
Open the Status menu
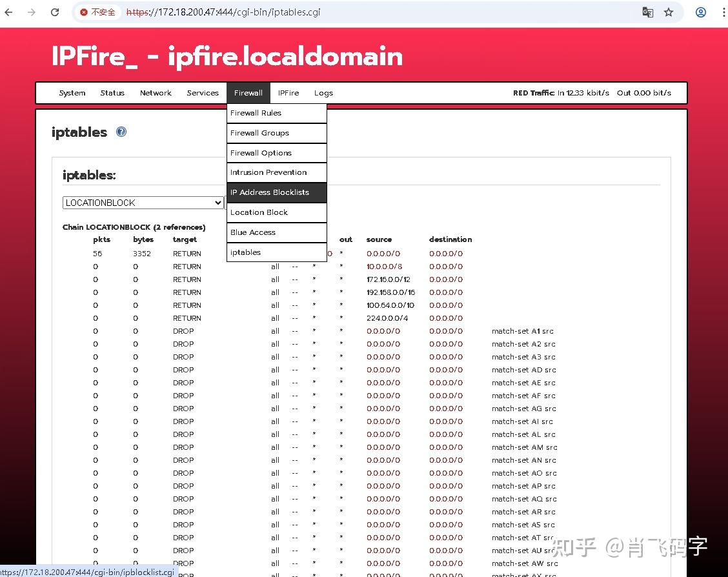tap(112, 92)
